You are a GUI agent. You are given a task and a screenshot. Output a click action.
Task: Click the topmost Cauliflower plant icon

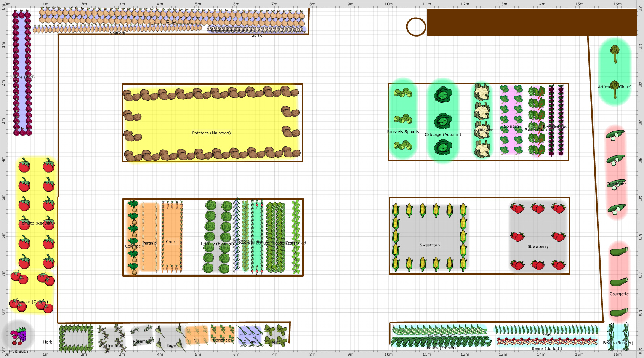coord(482,92)
